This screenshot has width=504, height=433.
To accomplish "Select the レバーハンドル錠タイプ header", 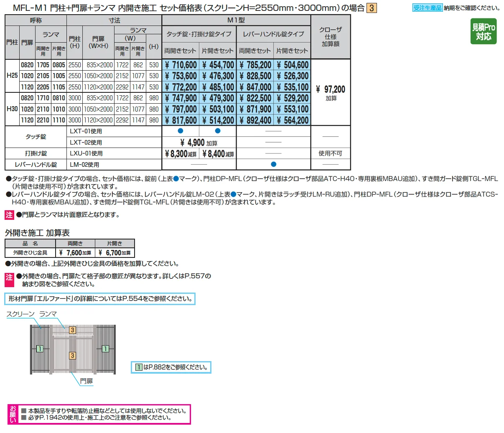I will click(x=274, y=34).
